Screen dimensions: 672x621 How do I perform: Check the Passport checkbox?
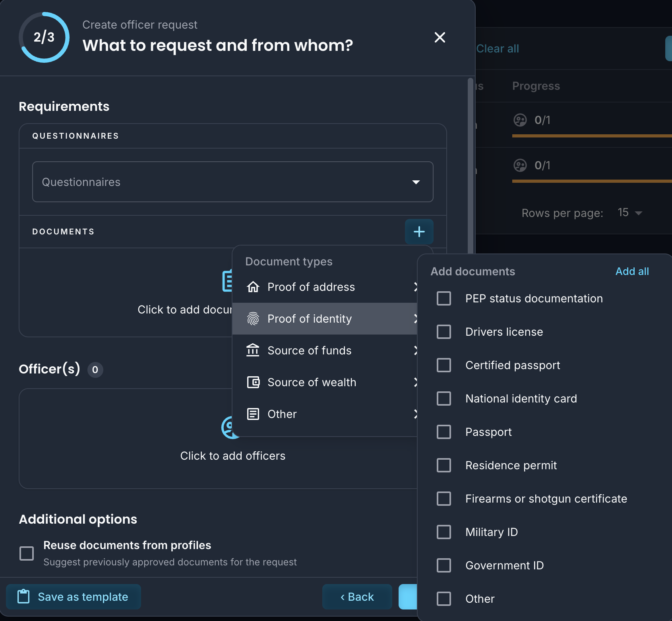444,432
